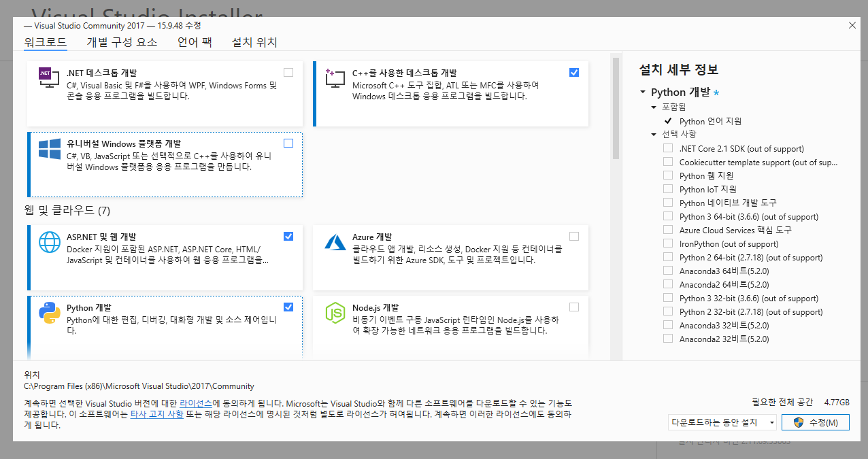Enable Azure Cloud Services 핵심 도구 option
This screenshot has width=868, height=459.
(668, 230)
